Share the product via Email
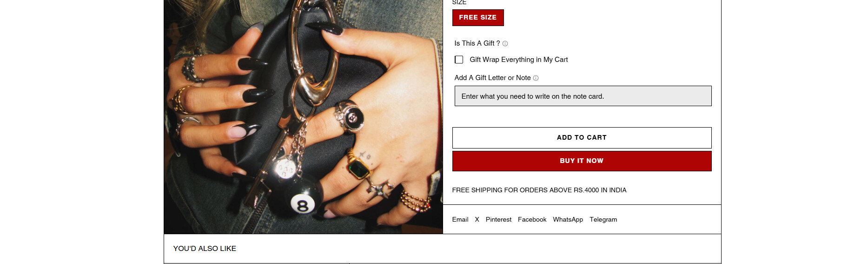This screenshot has width=868, height=264. coord(460,220)
